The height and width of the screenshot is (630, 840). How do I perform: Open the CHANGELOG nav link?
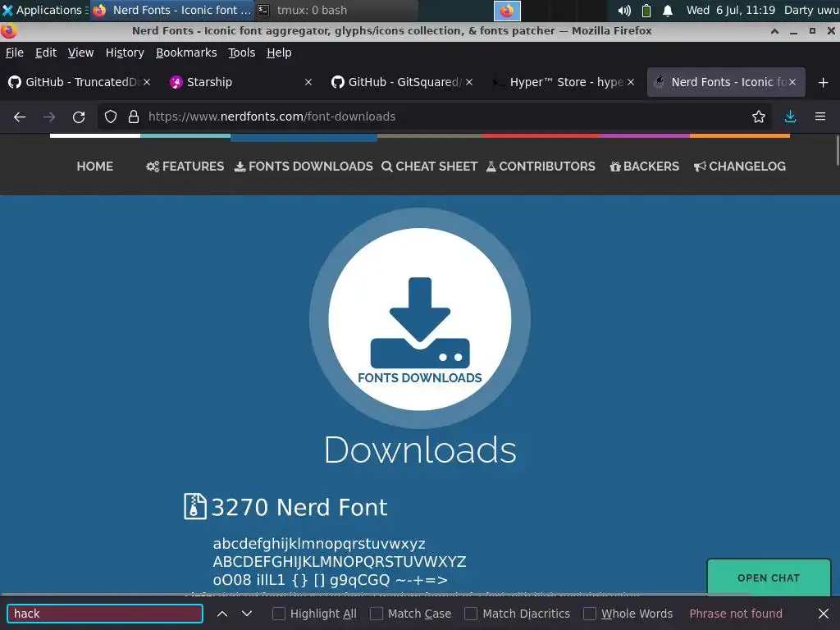point(740,167)
